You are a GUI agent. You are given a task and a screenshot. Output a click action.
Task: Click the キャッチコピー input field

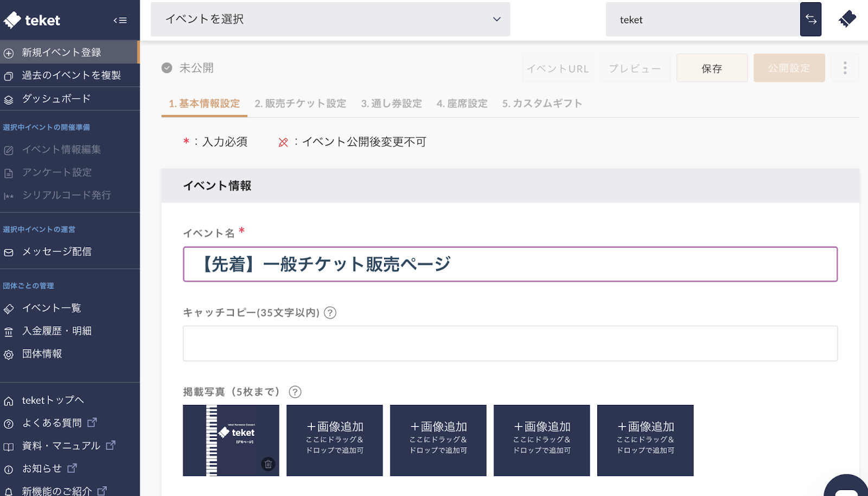point(510,343)
